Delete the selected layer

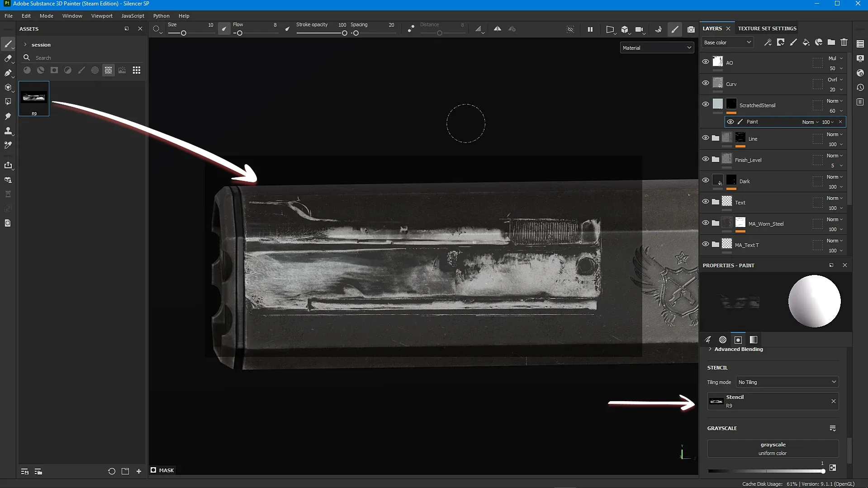tap(844, 43)
